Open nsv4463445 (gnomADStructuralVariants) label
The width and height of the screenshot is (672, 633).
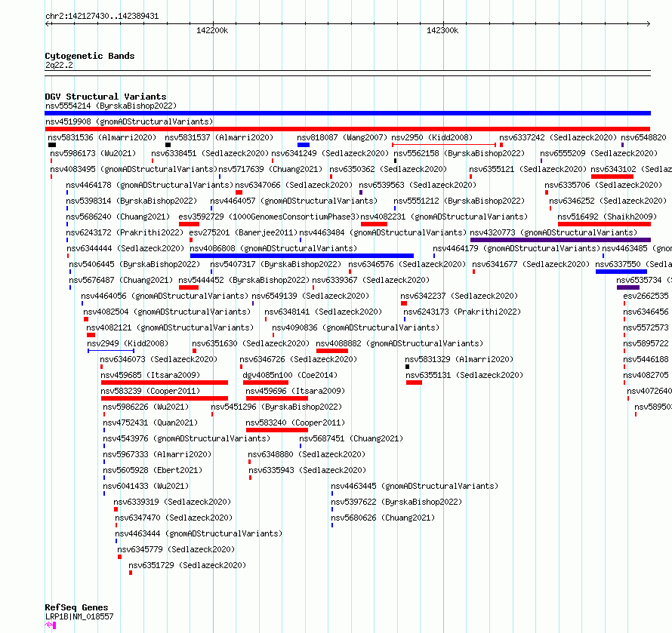coord(415,486)
